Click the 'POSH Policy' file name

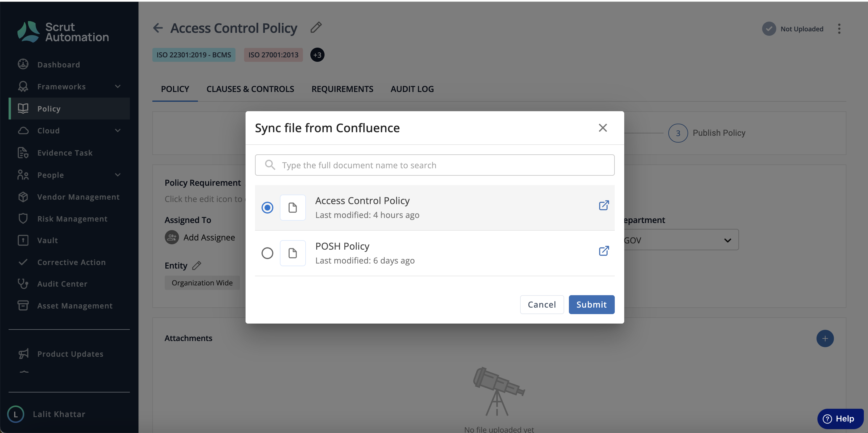tap(342, 246)
